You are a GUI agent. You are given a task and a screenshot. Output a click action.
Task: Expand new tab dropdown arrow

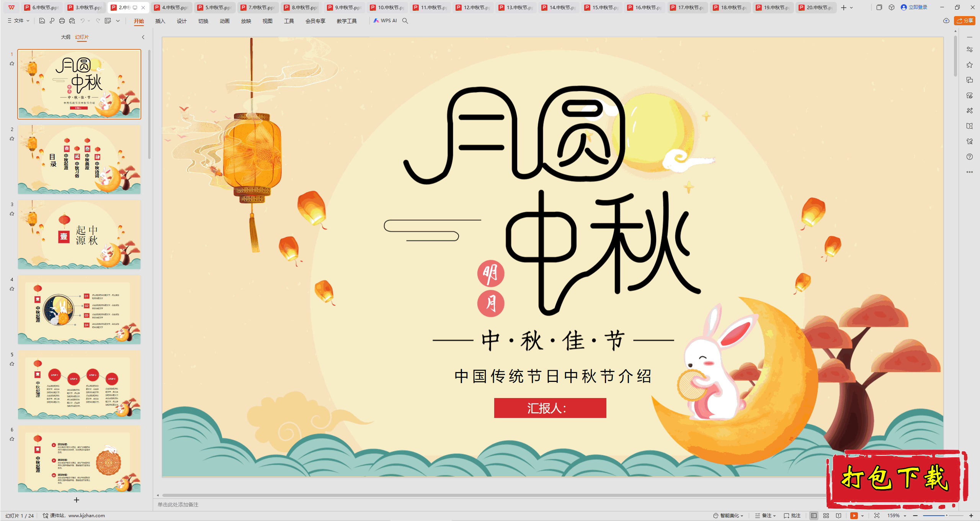(851, 8)
